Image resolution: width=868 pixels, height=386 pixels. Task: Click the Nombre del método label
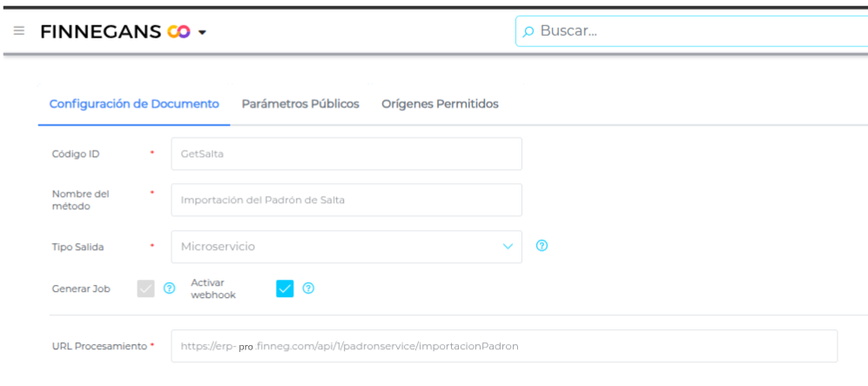click(x=81, y=200)
